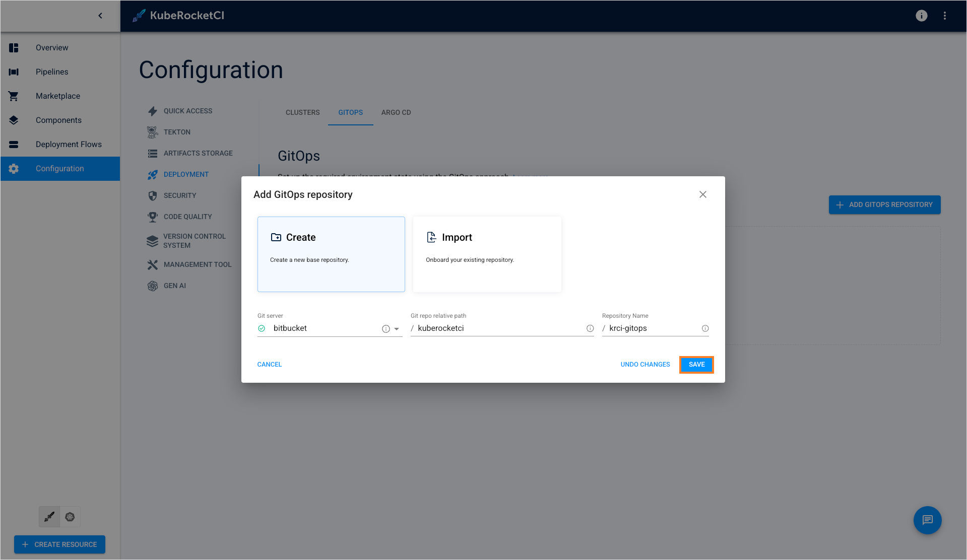Click Undo Changes
The width and height of the screenshot is (967, 560).
coord(645,365)
